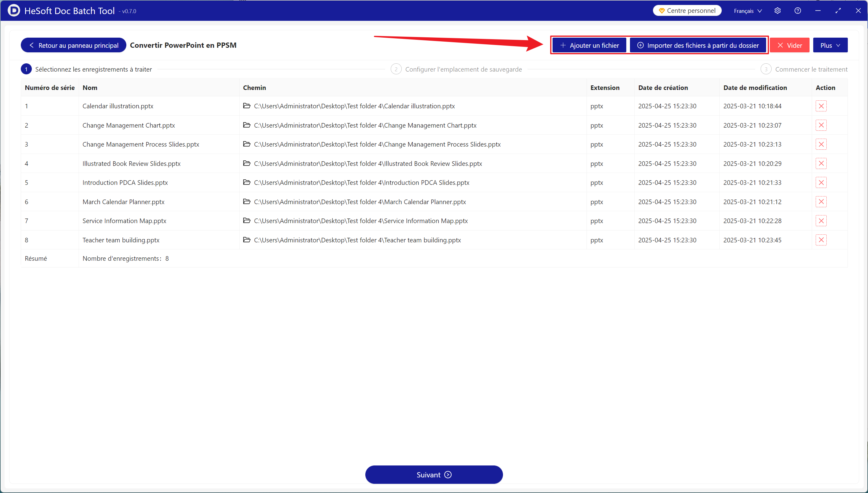The image size is (868, 493).
Task: Remove Introduction PDCA Slides.pptx using its red X
Action: (x=821, y=182)
